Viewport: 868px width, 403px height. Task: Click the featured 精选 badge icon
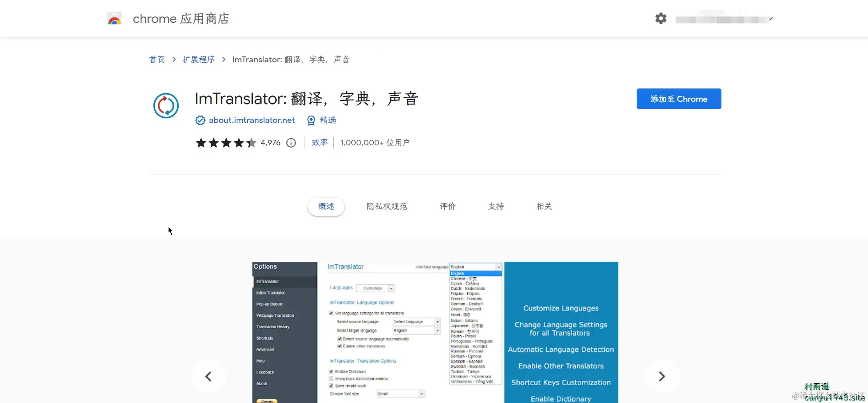pos(311,120)
